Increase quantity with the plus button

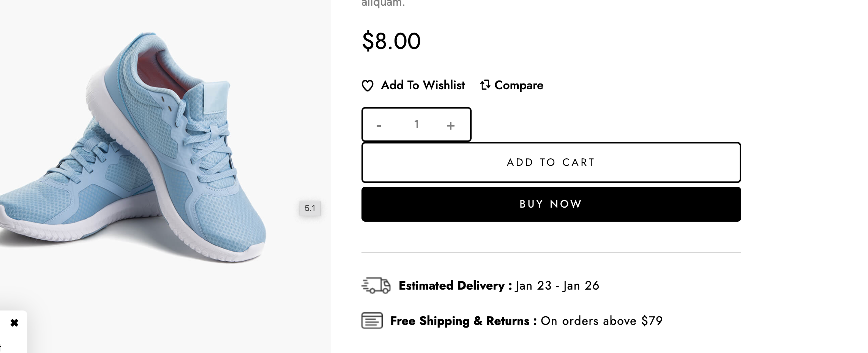pyautogui.click(x=451, y=125)
